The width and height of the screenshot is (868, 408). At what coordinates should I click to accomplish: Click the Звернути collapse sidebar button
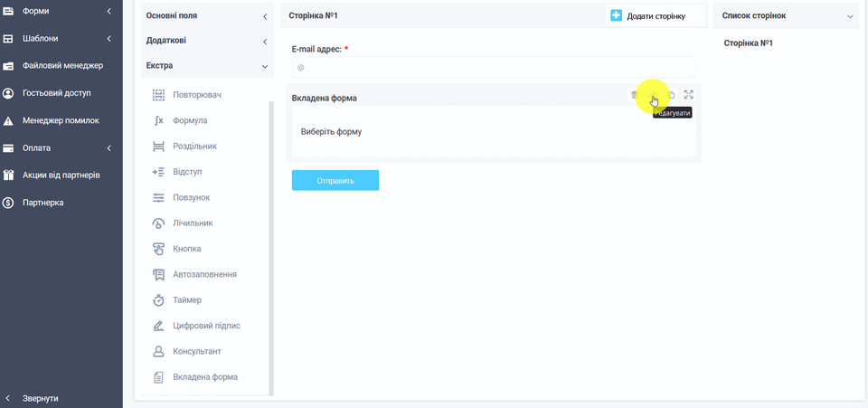coord(40,398)
